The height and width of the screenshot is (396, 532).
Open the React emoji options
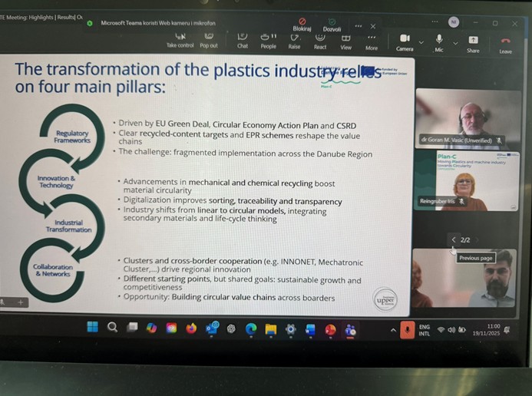pos(320,39)
